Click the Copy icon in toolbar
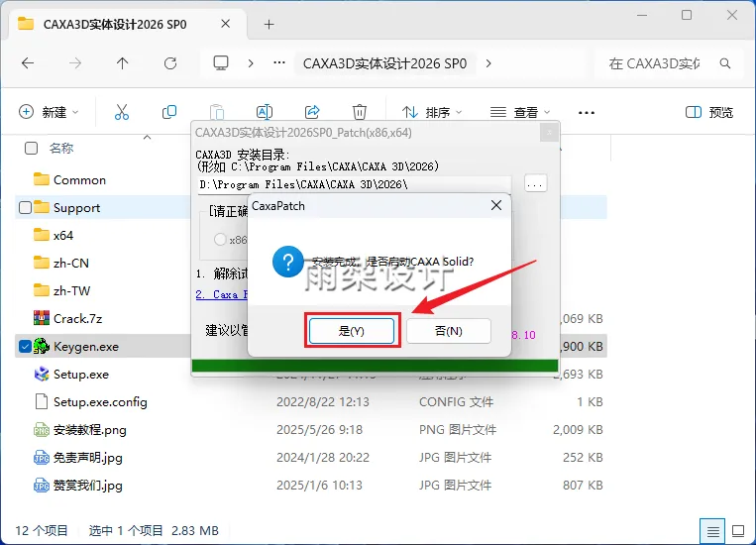 pos(169,112)
